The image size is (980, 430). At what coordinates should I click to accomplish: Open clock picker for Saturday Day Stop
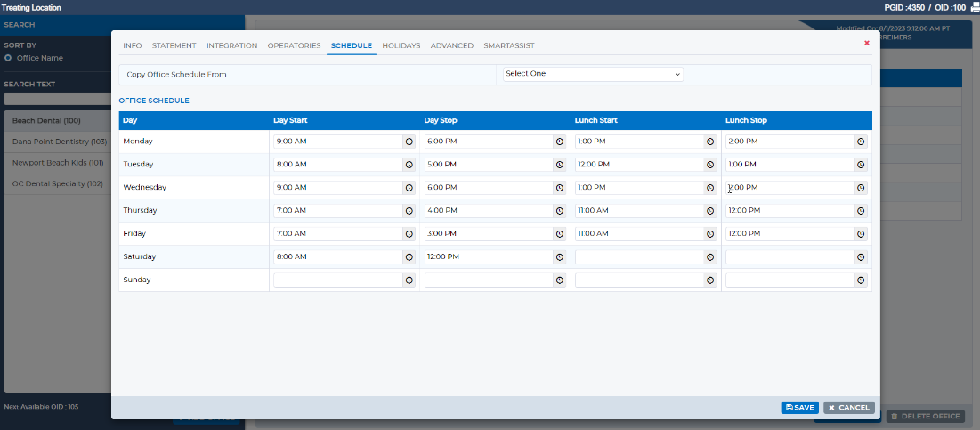[x=560, y=257]
